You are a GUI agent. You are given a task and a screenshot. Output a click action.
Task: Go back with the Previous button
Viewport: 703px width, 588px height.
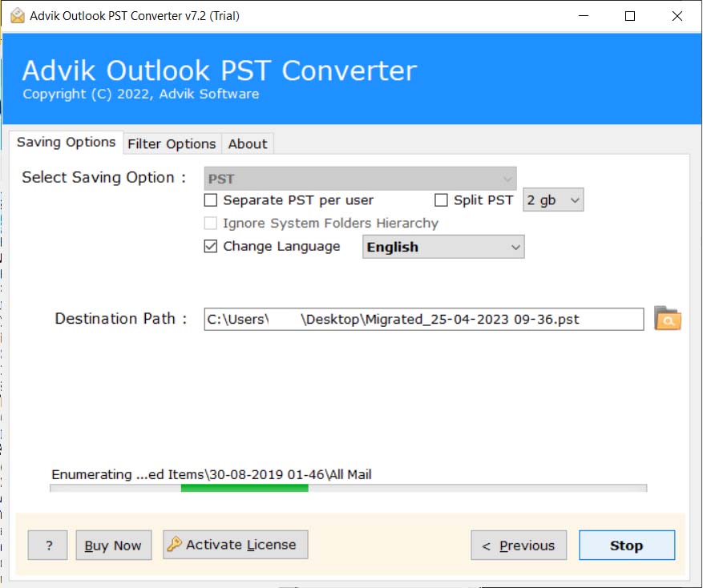click(x=519, y=546)
